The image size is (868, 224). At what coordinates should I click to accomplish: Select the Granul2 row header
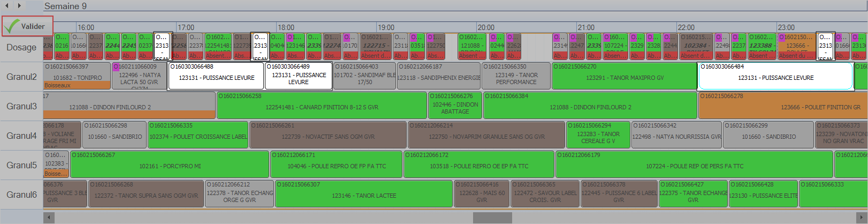click(21, 77)
